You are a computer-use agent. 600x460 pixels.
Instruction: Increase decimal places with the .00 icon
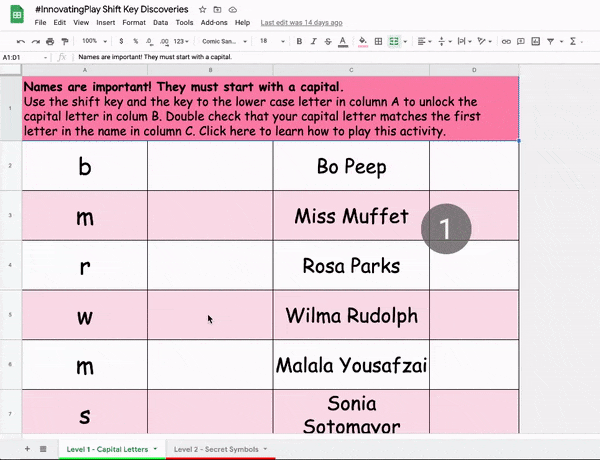164,41
